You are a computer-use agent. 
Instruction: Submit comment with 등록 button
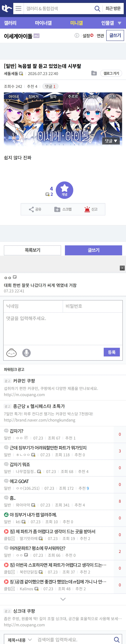[x=112, y=352]
